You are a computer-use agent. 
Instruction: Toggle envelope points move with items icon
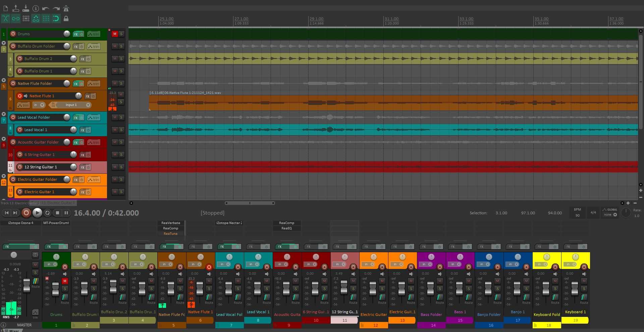coord(36,18)
